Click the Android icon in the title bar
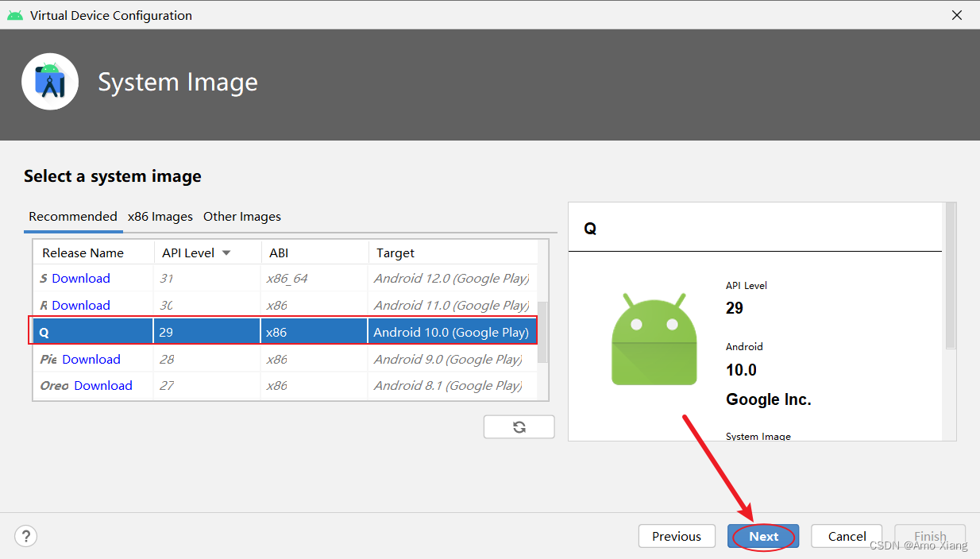The width and height of the screenshot is (980, 559). tap(15, 15)
